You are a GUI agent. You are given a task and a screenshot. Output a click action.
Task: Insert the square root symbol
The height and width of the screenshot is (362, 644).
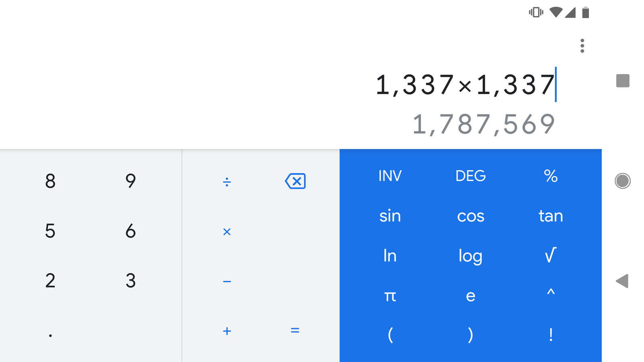coord(551,255)
